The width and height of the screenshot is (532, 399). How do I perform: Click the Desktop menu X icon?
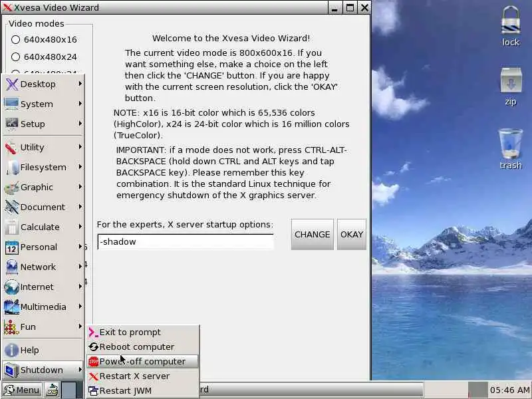[11, 84]
